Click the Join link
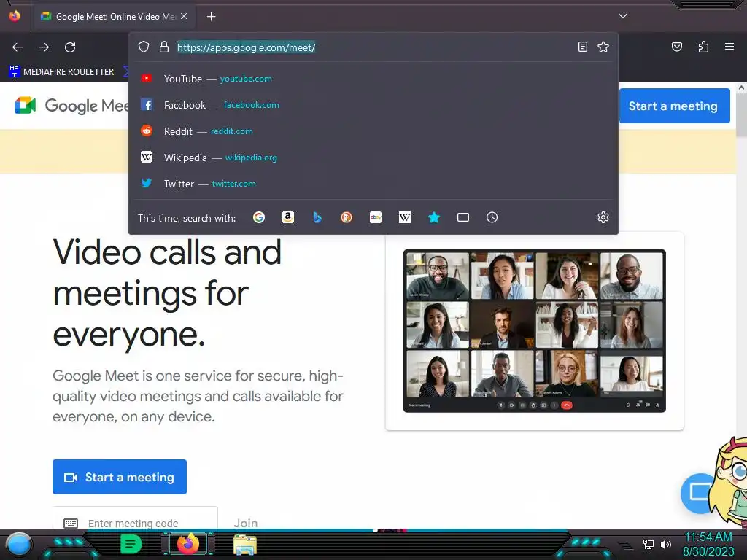747x560 pixels. click(246, 523)
